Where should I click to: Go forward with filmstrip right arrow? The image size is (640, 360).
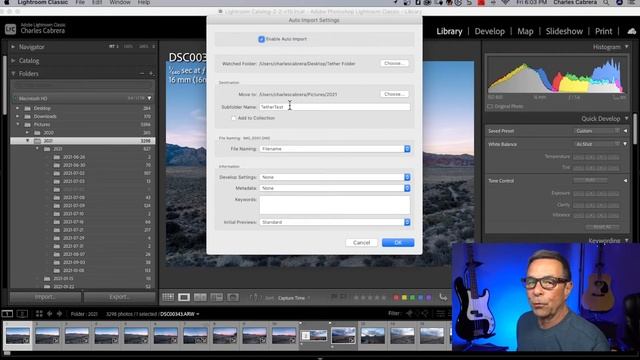(59, 313)
